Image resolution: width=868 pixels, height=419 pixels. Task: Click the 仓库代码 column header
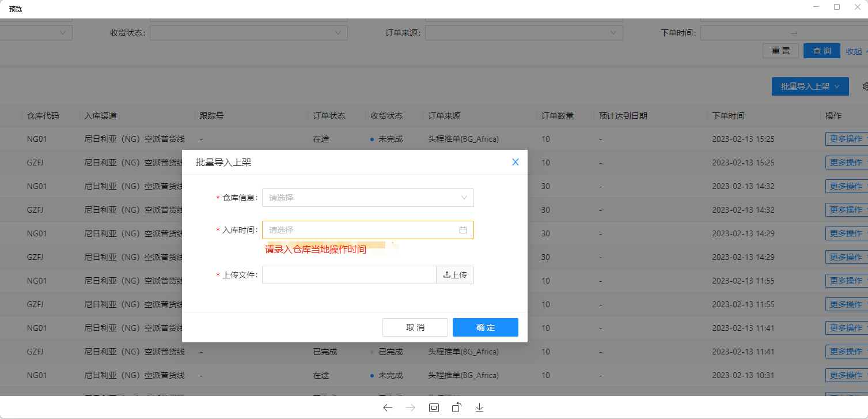click(x=43, y=116)
